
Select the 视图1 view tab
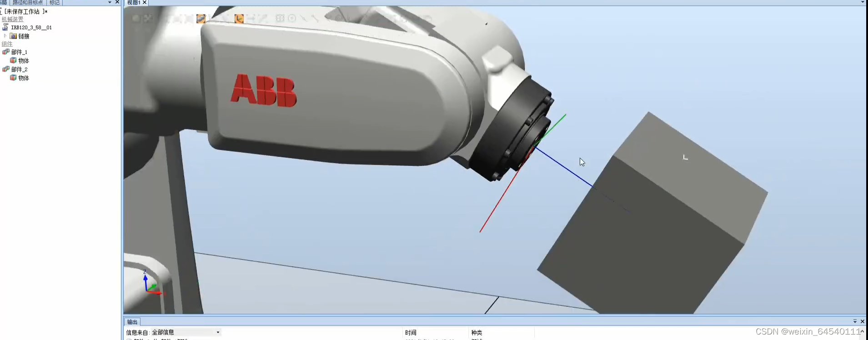[x=134, y=2]
